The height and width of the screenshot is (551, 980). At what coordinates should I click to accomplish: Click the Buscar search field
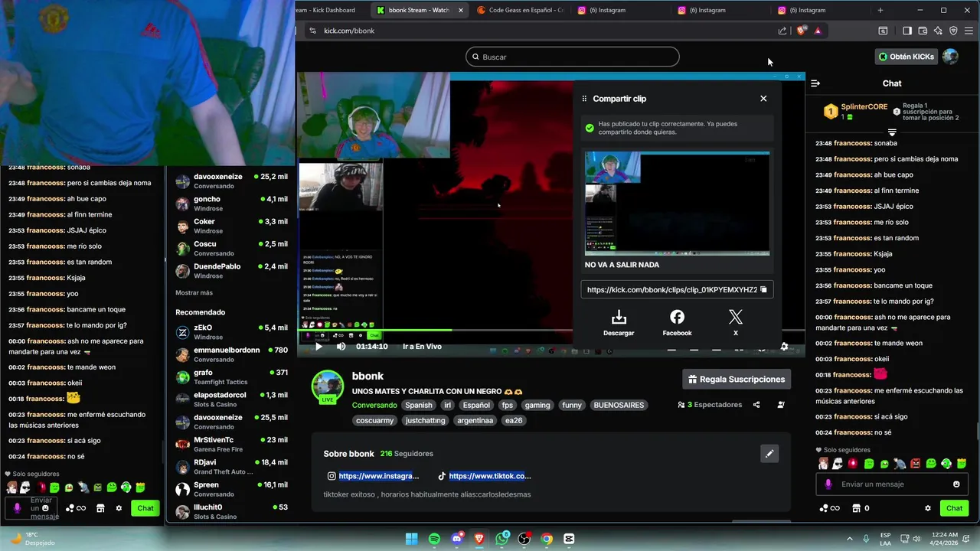click(572, 57)
